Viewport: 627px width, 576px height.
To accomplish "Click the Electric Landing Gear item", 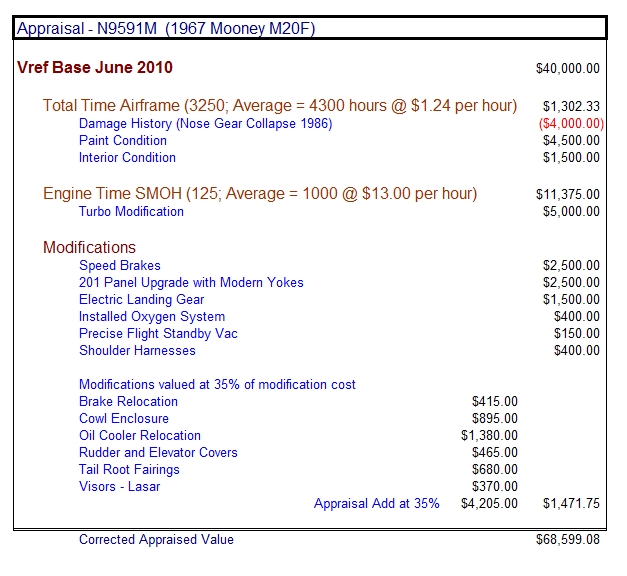I will pyautogui.click(x=141, y=300).
